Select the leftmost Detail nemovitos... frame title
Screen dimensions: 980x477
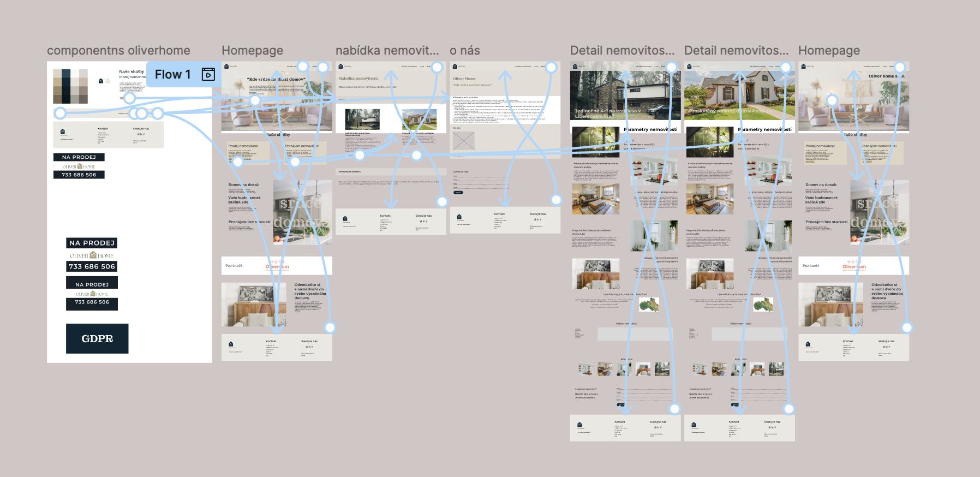(x=622, y=51)
